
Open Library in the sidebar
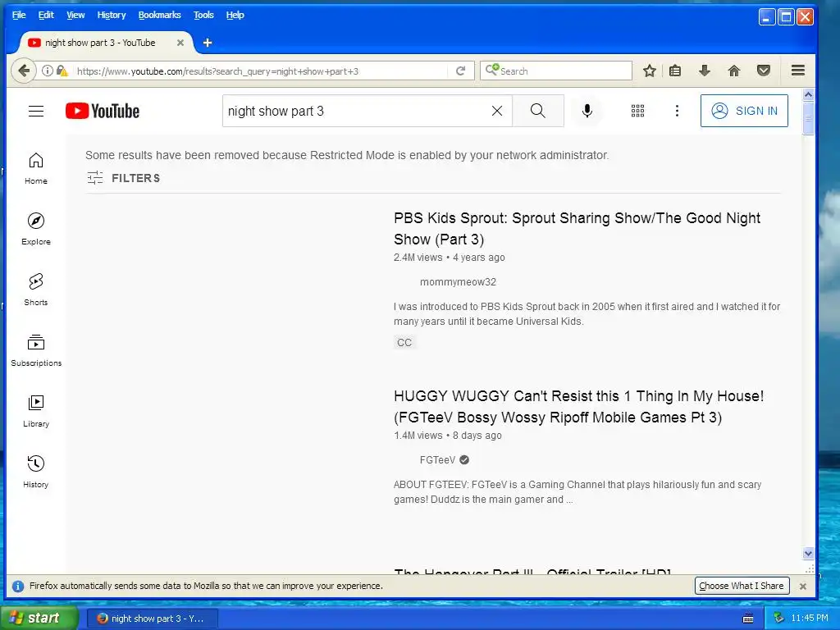36,411
